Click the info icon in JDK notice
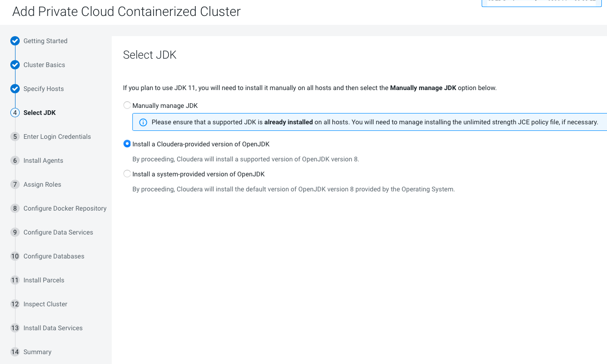607x364 pixels. tap(143, 122)
